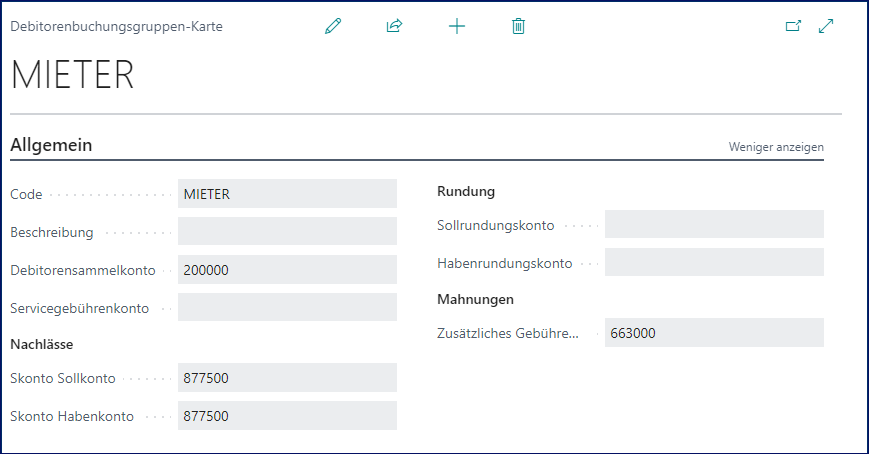Select the Zusätzliches Gebühren field with 663000
869x454 pixels.
click(x=714, y=333)
